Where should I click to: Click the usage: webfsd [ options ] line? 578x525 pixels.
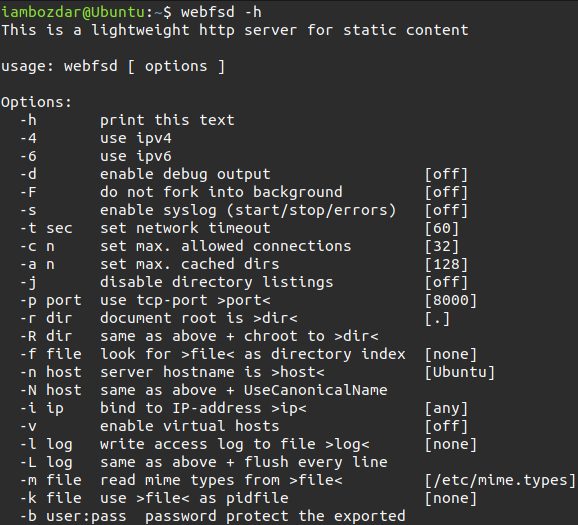(x=113, y=66)
